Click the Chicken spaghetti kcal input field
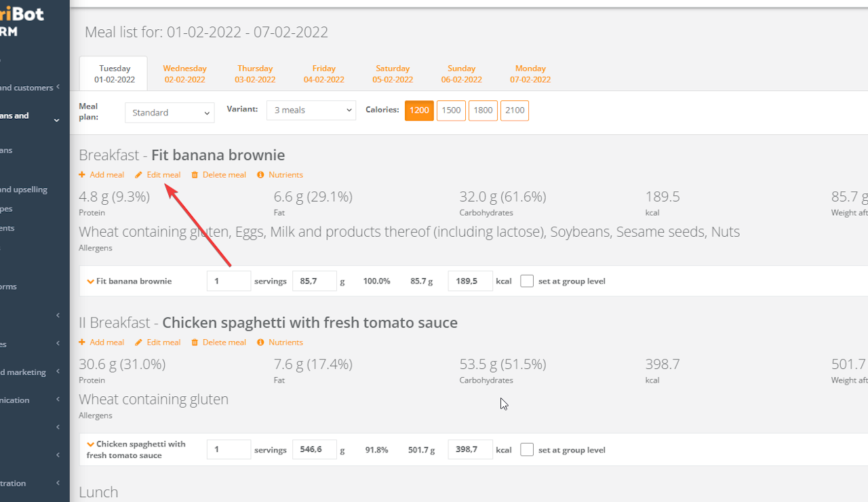The height and width of the screenshot is (502, 868). [x=470, y=450]
